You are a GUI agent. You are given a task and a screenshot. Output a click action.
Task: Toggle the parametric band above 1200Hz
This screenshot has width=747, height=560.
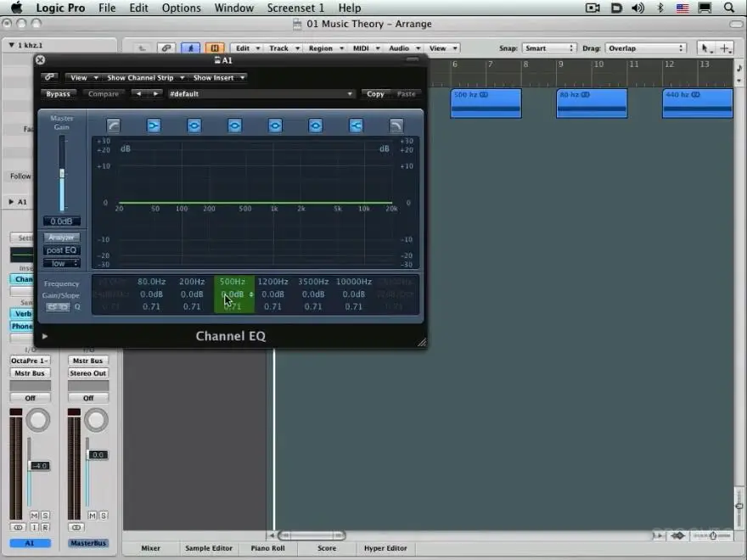click(x=275, y=126)
